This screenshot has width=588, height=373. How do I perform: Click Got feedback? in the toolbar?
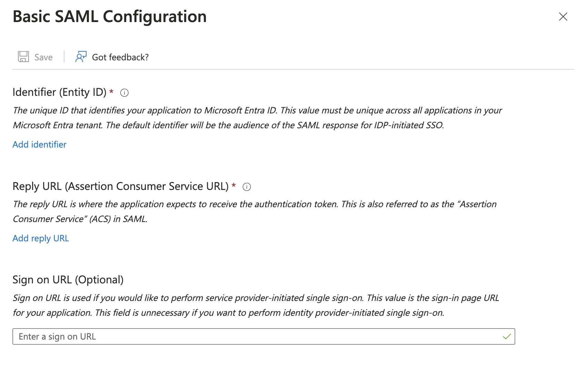click(120, 57)
